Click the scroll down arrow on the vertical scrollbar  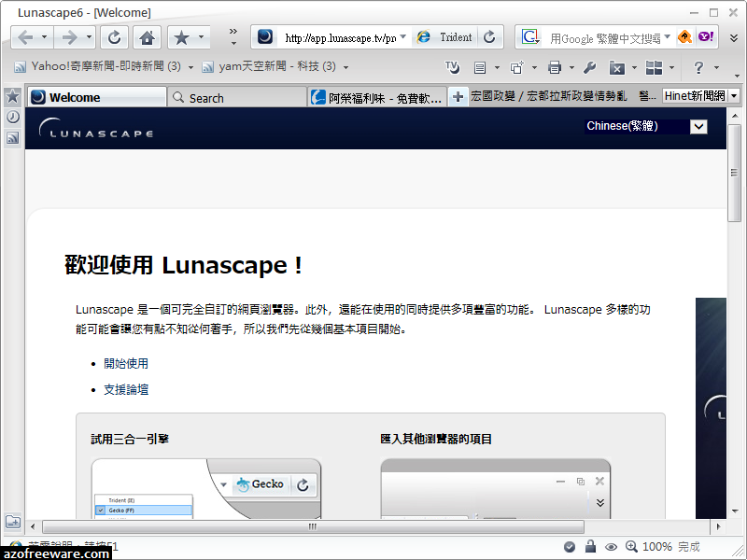pos(734,511)
